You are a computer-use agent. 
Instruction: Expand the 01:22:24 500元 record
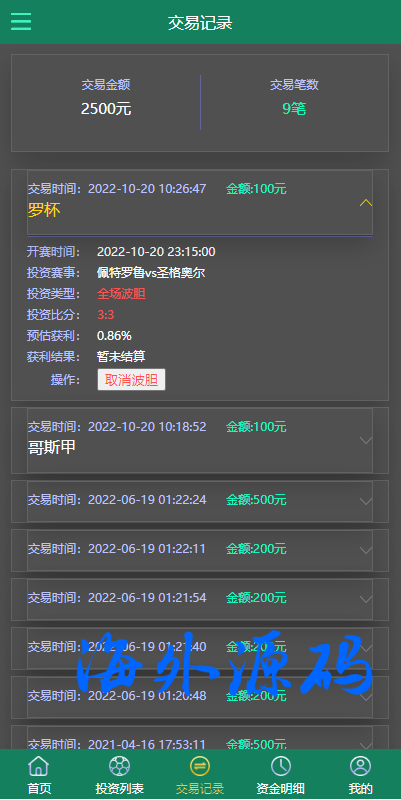click(x=200, y=501)
